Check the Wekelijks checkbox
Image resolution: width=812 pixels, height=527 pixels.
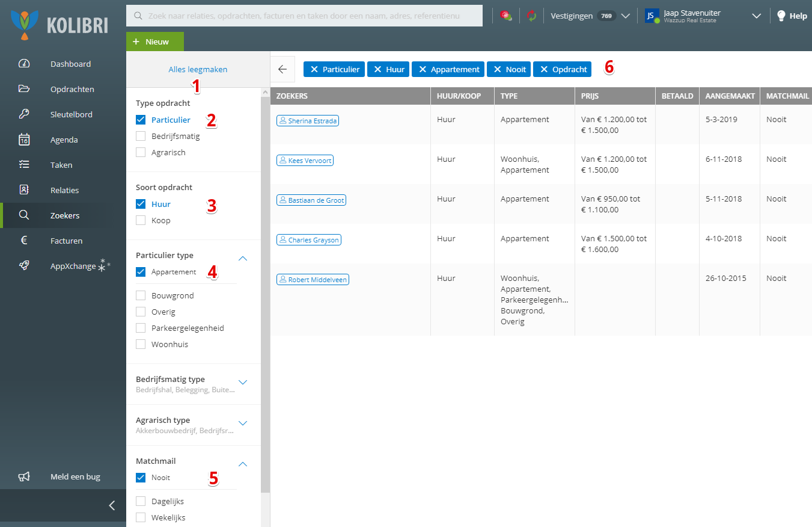click(141, 517)
